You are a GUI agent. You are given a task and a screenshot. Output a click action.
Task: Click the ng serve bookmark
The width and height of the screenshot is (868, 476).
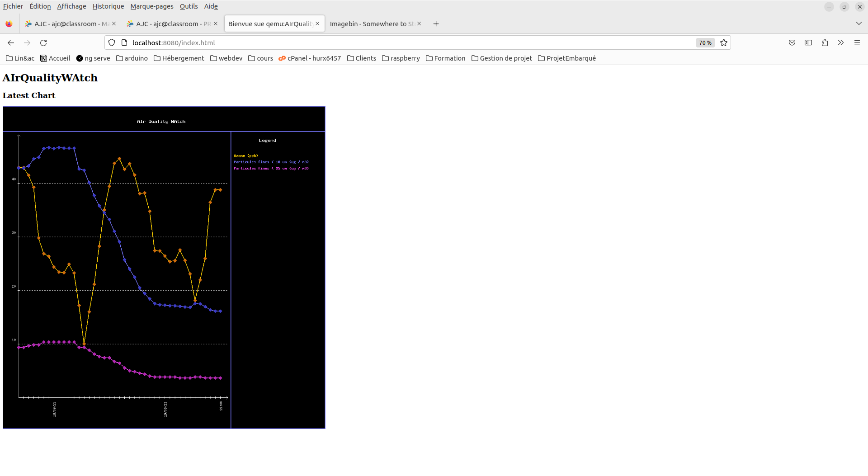93,58
